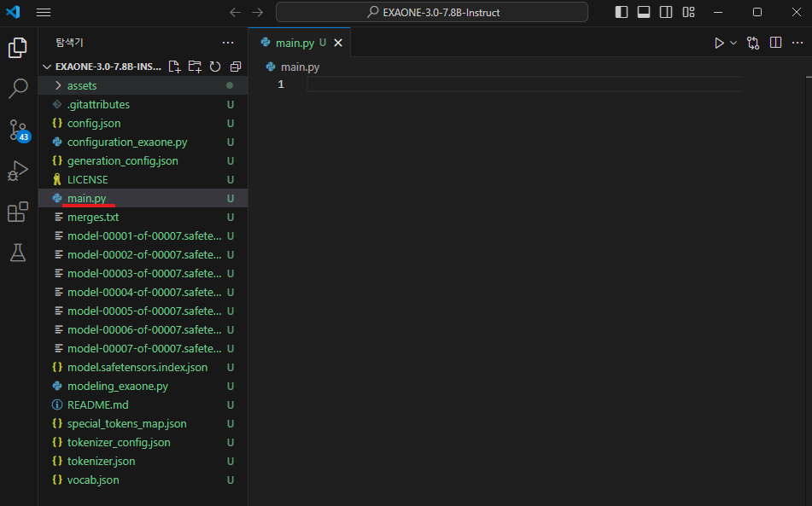Run the Python file
Viewport: 812px width, 506px height.
(x=719, y=43)
